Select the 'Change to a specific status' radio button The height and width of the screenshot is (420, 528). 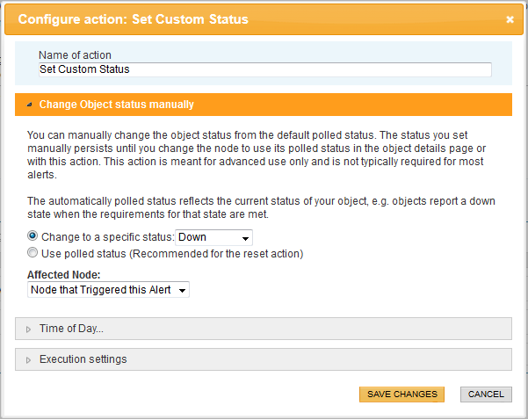(x=33, y=236)
